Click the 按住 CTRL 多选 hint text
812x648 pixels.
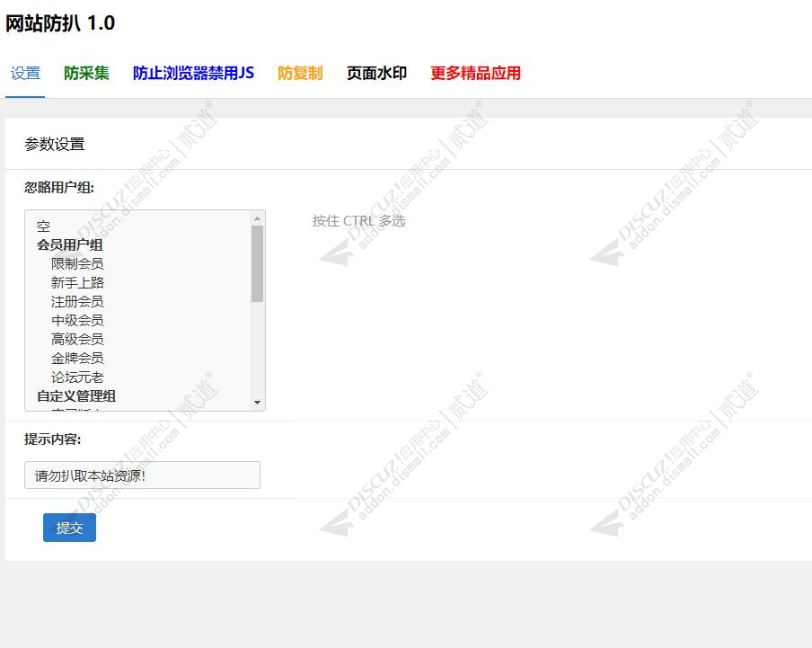point(359,221)
